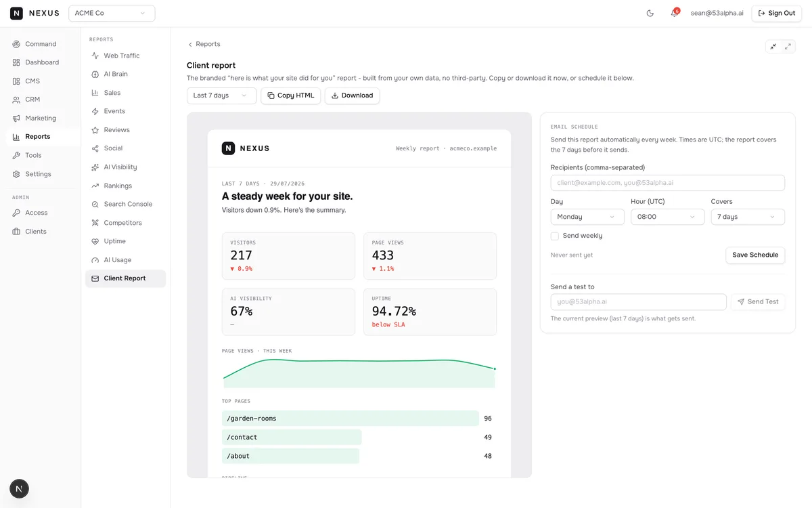Click the Sales dollar icon
812x508 pixels.
tap(95, 93)
